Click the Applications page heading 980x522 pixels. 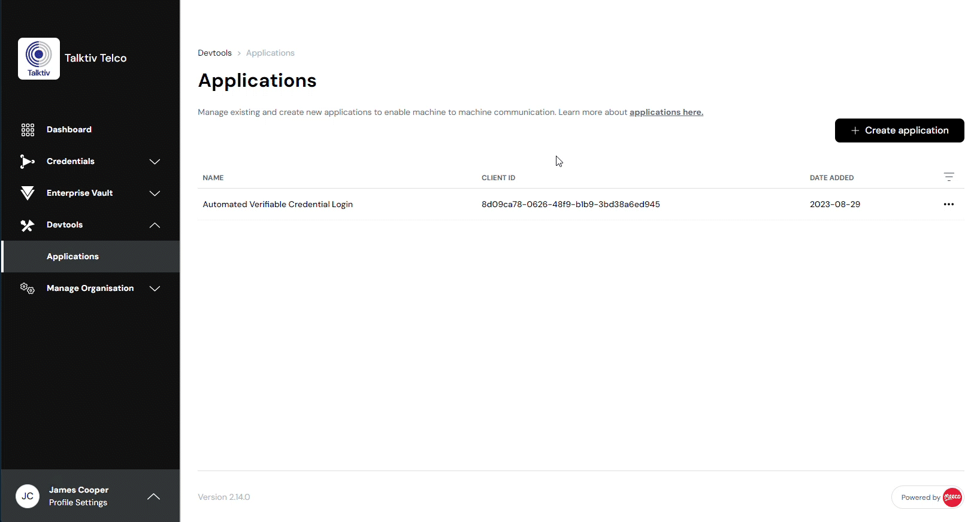pos(257,81)
